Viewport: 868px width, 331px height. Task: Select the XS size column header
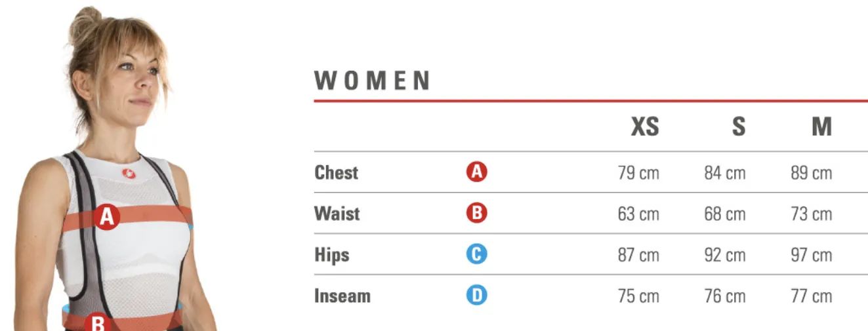pos(644,127)
